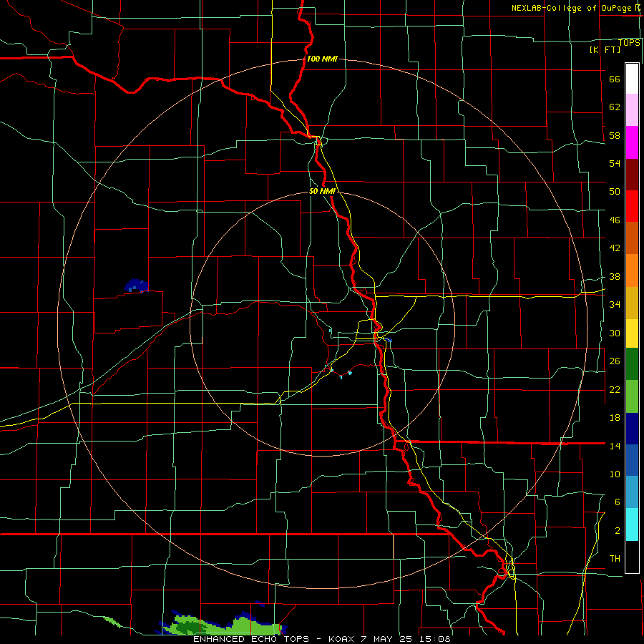Select the light green legend swatch
The width and height of the screenshot is (644, 644).
tap(632, 396)
